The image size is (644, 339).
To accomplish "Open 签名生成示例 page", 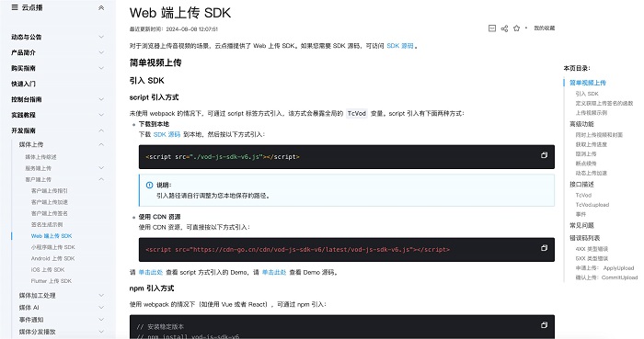I will [47, 225].
